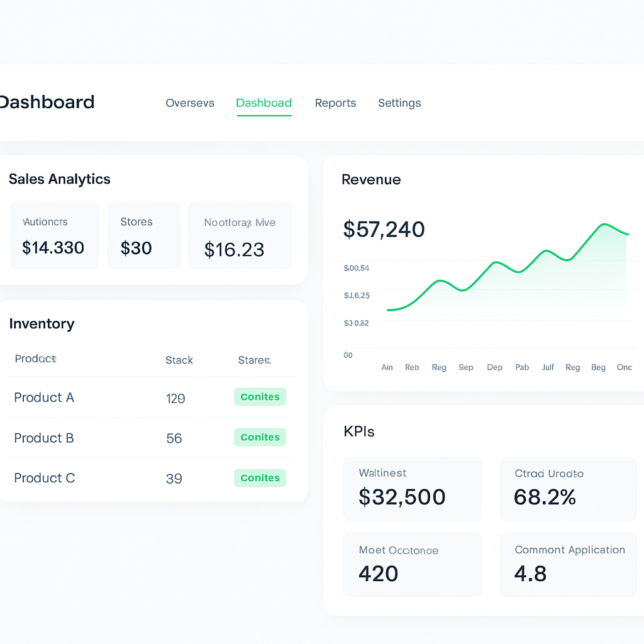The width and height of the screenshot is (644, 644).
Task: Sort by the Stack column header
Action: (x=179, y=360)
